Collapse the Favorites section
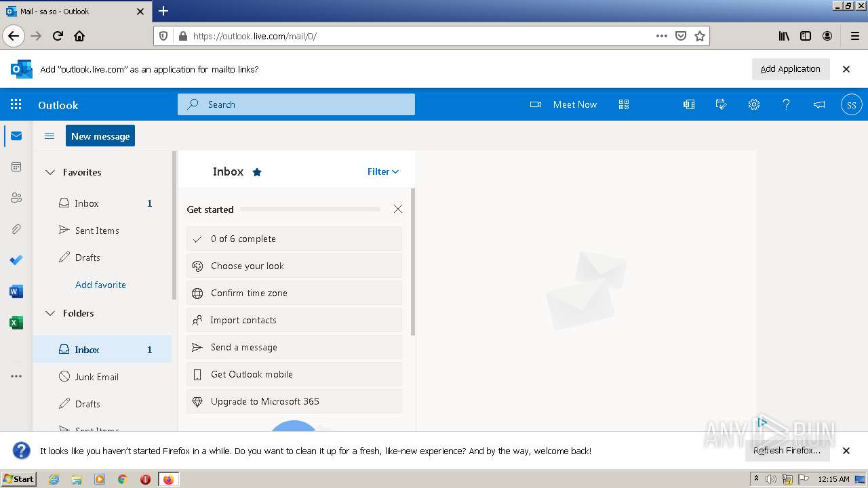Image resolution: width=868 pixels, height=488 pixels. [x=50, y=172]
